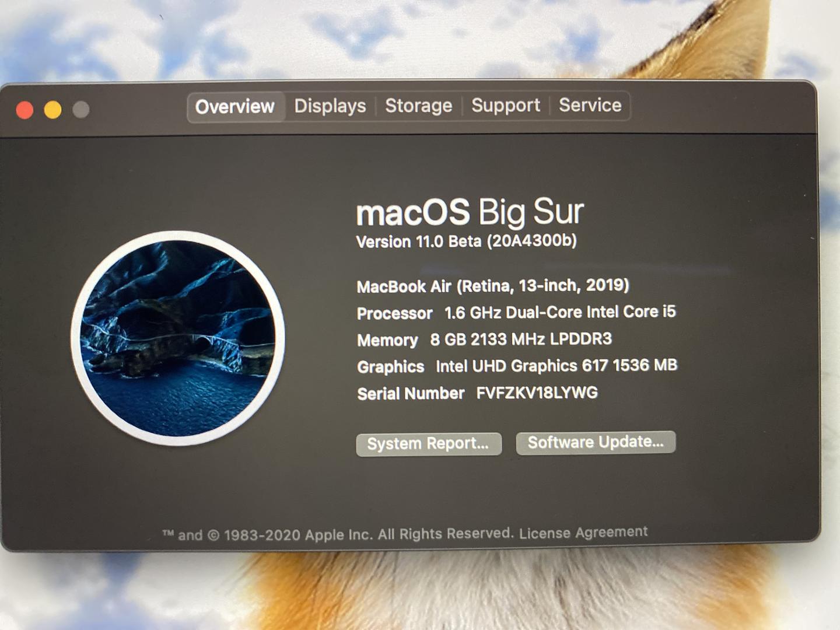This screenshot has width=840, height=630.
Task: Open the License Agreement link
Action: pos(583,533)
